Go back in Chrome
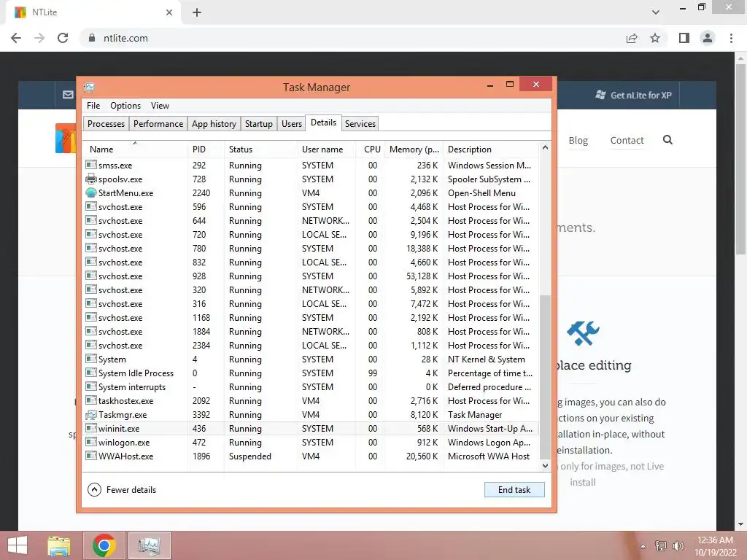The image size is (747, 560). tap(16, 38)
